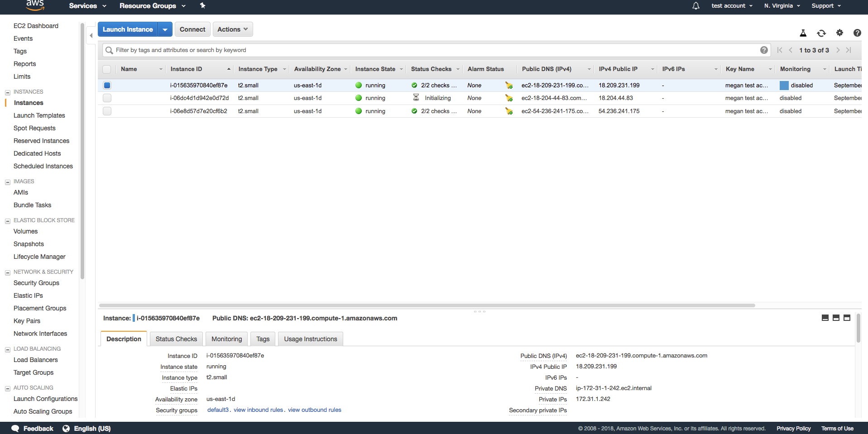Deselect instance i-015635970840ef87e checkbox
The image size is (868, 434).
point(107,85)
